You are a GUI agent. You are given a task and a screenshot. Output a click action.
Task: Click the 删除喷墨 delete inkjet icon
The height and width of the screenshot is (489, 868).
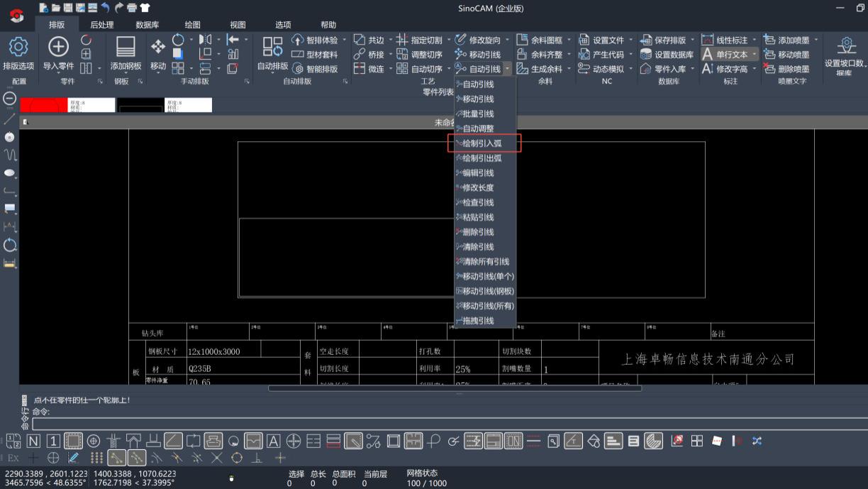(x=769, y=69)
